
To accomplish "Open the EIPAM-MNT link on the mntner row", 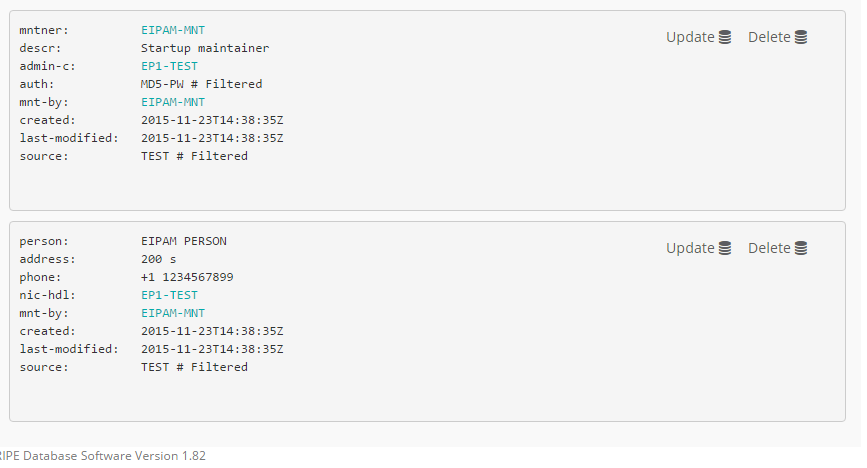I will 173,30.
